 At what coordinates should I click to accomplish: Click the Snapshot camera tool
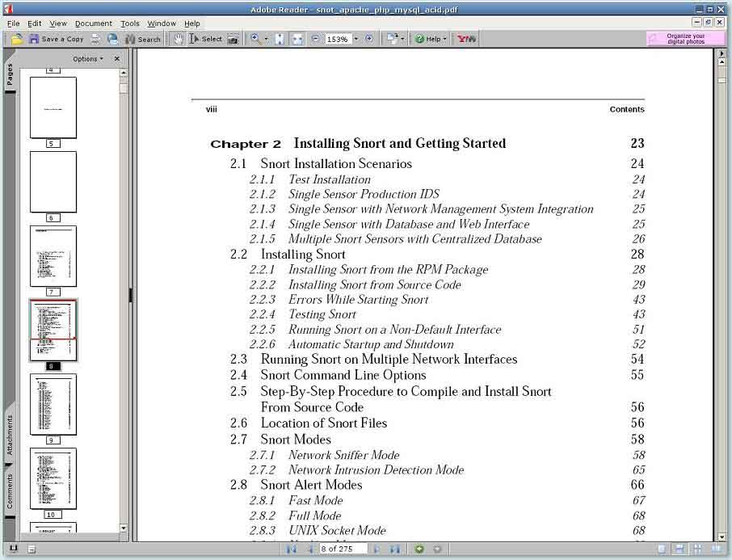click(233, 39)
